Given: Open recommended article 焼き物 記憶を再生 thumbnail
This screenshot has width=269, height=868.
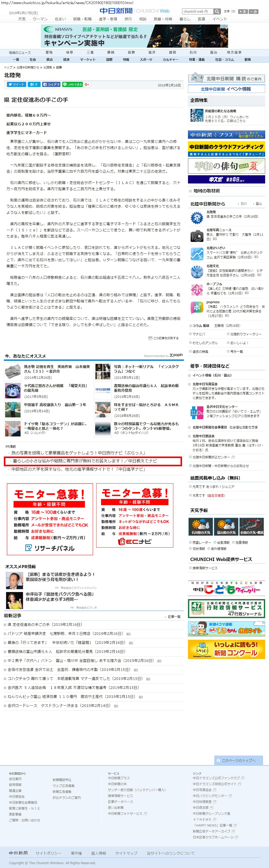Looking at the screenshot, I should click(13, 372).
